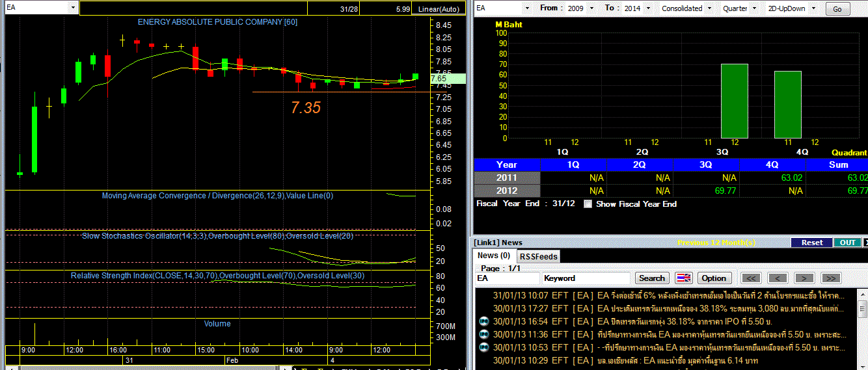Click the Volume panel label
The width and height of the screenshot is (868, 370).
(x=217, y=324)
